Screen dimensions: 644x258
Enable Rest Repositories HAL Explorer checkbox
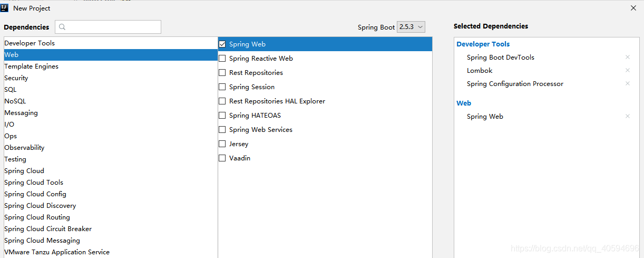click(x=222, y=101)
